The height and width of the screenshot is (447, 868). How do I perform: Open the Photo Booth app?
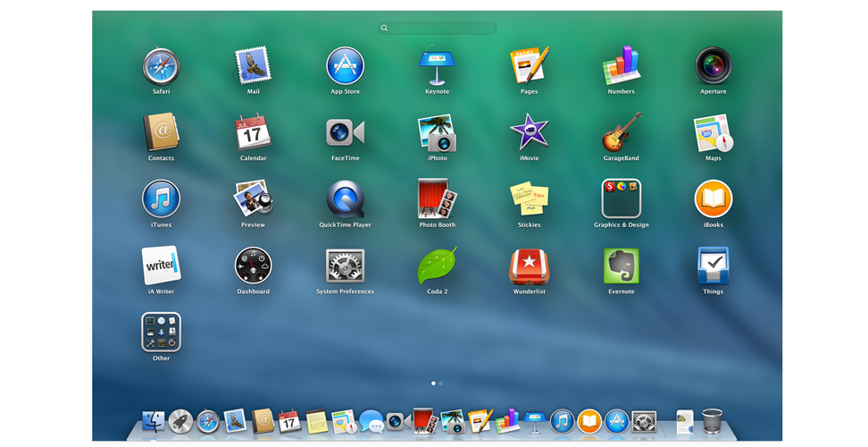pos(437,199)
